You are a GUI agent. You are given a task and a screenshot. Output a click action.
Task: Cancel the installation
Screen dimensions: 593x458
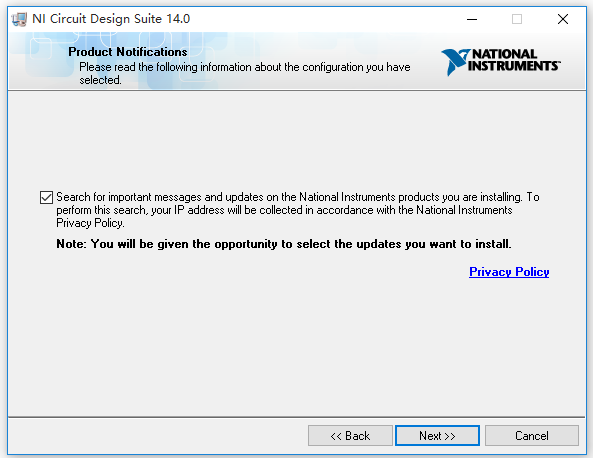[531, 436]
